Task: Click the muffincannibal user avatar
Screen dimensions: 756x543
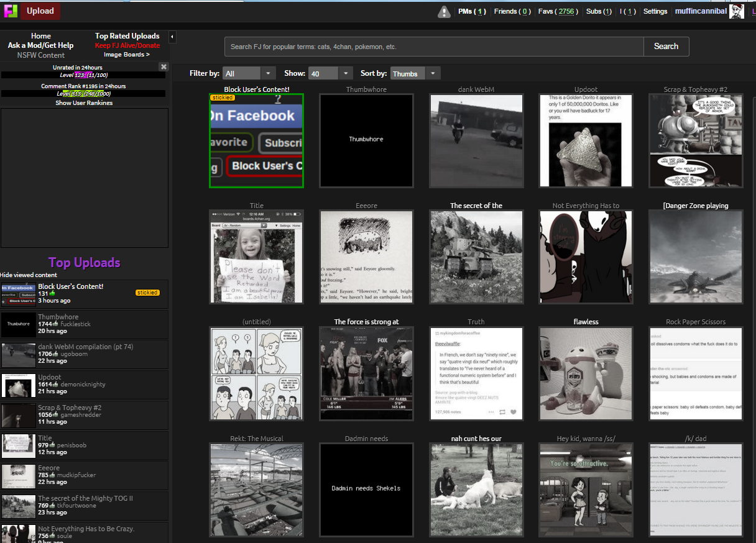Action: coord(736,11)
